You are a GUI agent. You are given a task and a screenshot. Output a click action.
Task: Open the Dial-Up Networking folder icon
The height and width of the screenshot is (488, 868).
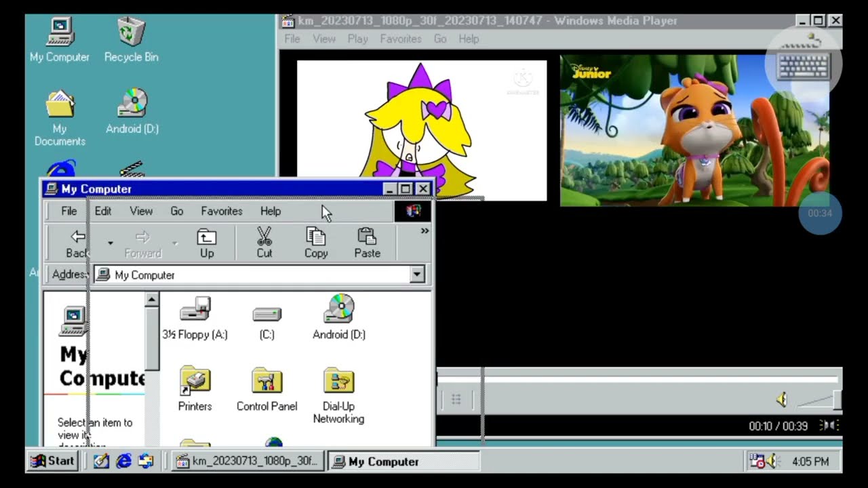coord(338,395)
